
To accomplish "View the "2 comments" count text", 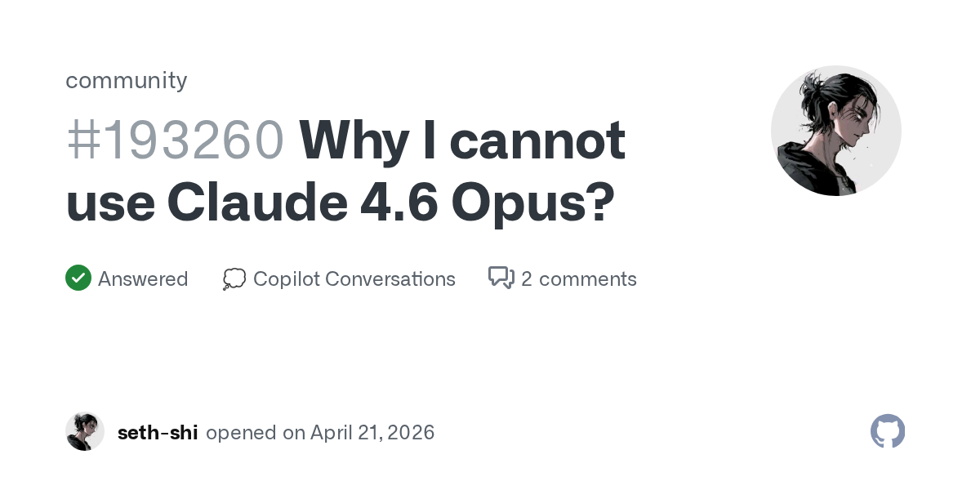I will coord(578,279).
